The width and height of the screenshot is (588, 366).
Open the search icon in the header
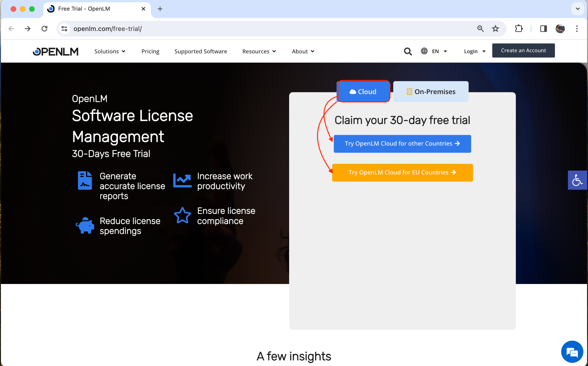[x=407, y=51]
